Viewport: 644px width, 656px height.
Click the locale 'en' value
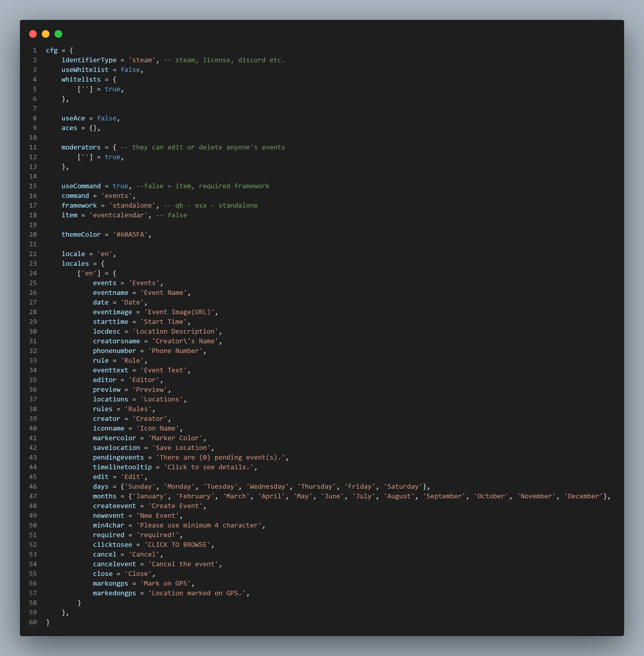(105, 254)
